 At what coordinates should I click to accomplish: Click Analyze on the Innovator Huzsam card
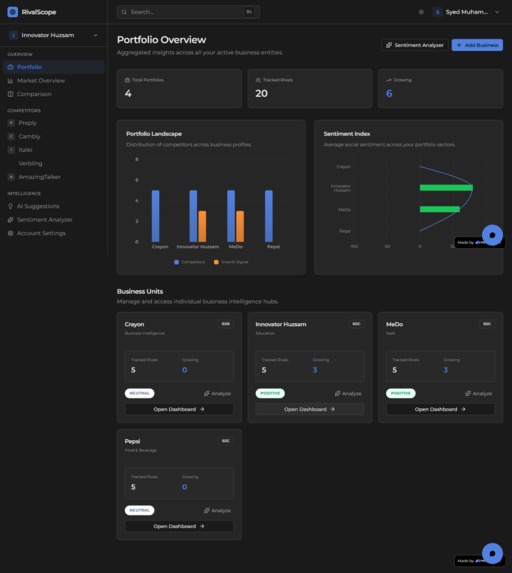pyautogui.click(x=348, y=394)
